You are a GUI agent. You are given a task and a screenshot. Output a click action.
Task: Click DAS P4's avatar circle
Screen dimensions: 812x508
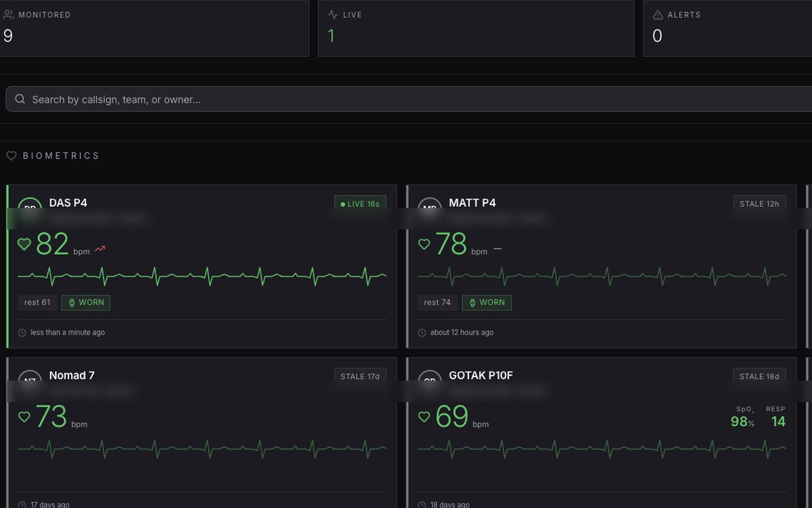point(30,209)
